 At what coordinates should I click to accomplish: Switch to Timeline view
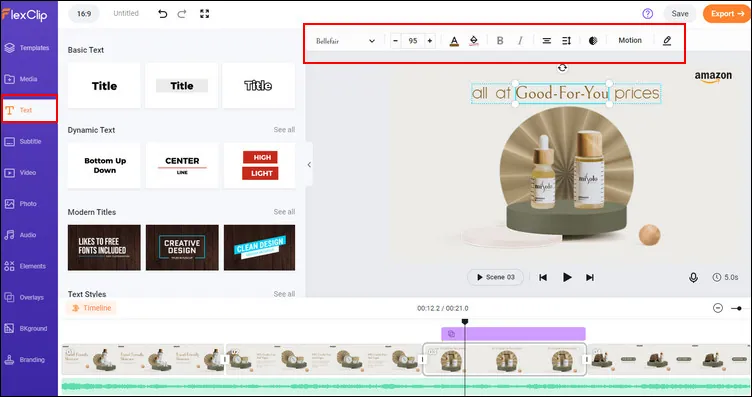[x=91, y=308]
